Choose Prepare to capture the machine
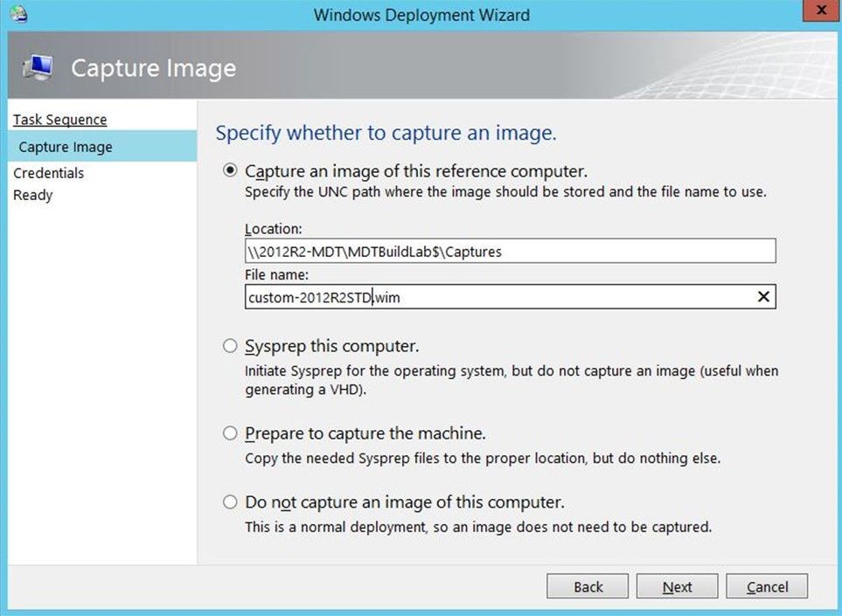Viewport: 842px width, 616px height. pyautogui.click(x=230, y=433)
